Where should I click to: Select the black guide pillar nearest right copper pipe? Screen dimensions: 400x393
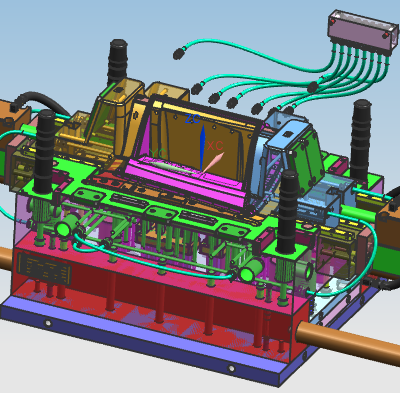click(288, 212)
